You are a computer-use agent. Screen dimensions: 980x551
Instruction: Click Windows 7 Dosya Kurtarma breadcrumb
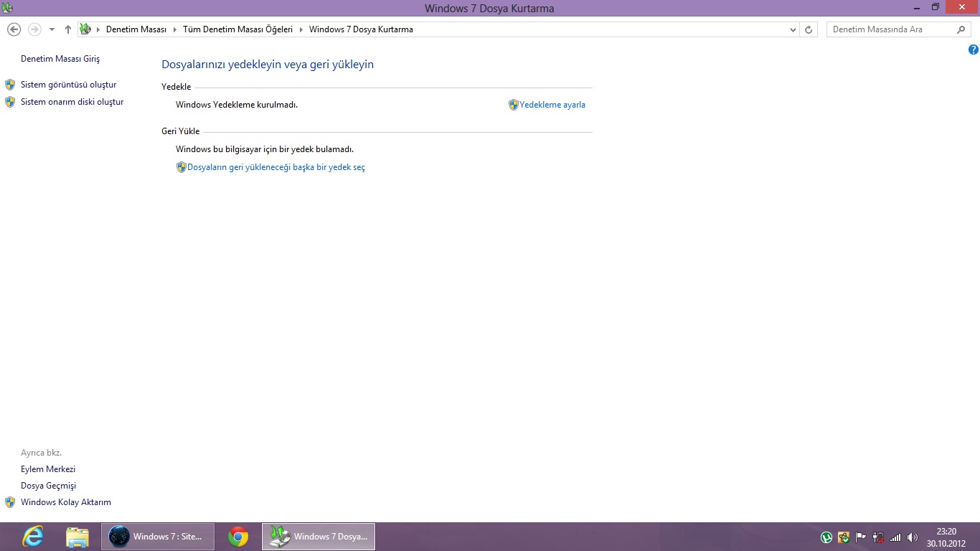click(x=361, y=29)
